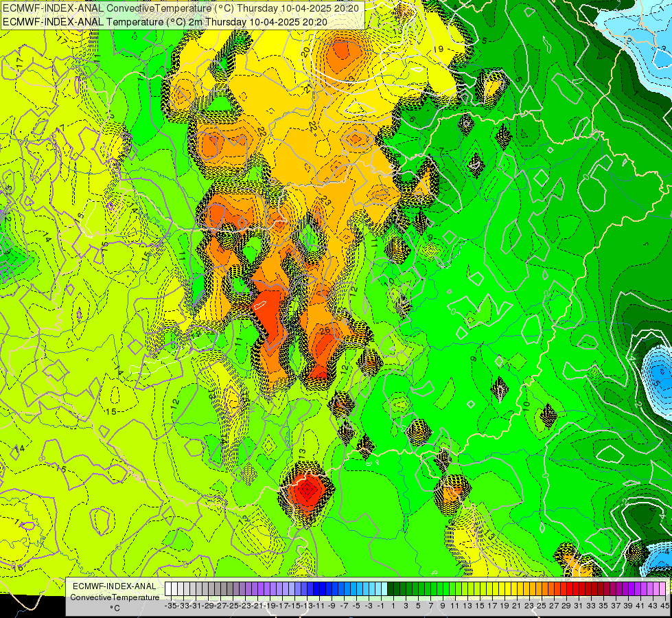Screen dimensions: 672x618
Task: Click the '37' value on the legend scale
Action: tap(616, 606)
